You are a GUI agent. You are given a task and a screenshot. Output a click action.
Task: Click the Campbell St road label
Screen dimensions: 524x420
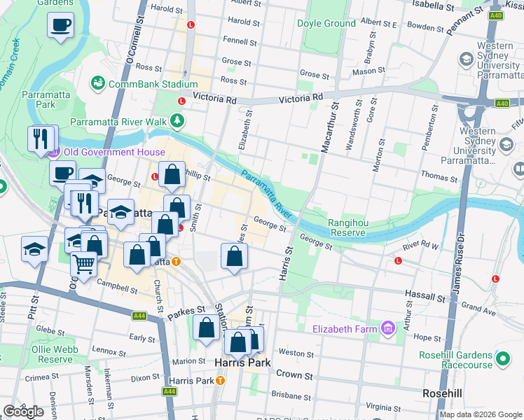pos(117,286)
